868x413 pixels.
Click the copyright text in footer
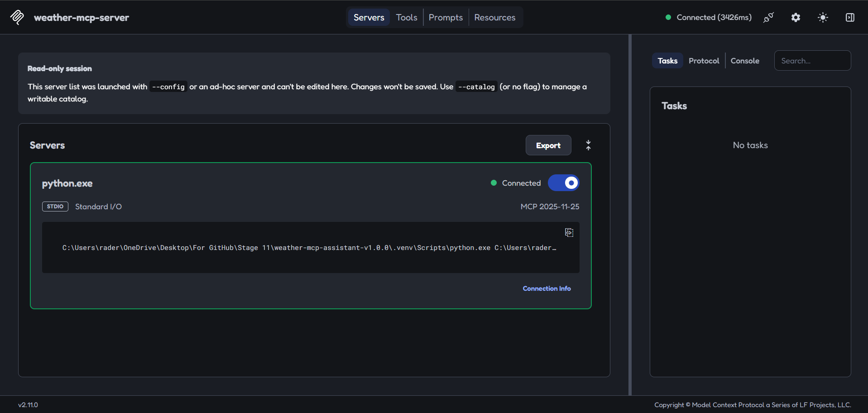pyautogui.click(x=753, y=405)
